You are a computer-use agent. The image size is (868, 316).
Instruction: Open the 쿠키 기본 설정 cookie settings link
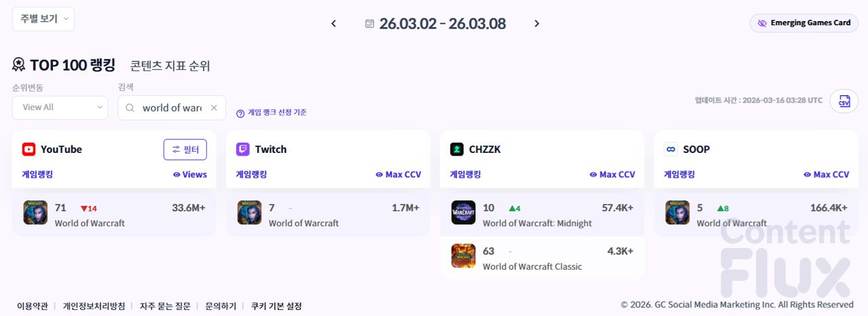coord(276,306)
